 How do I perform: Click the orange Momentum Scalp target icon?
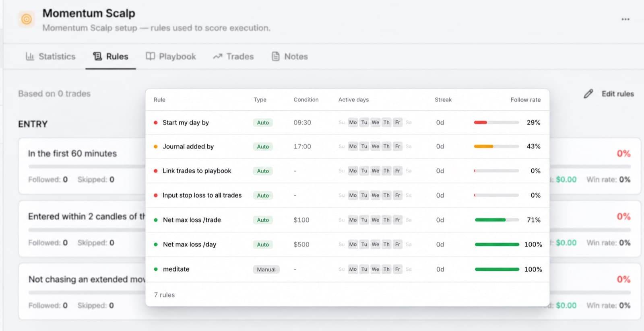point(27,19)
